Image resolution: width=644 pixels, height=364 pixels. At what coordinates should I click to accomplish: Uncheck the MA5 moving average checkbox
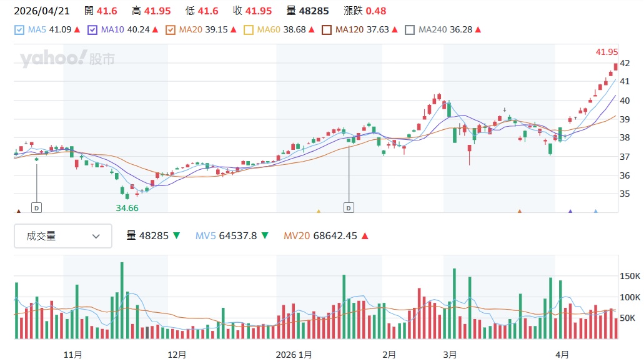coord(19,29)
